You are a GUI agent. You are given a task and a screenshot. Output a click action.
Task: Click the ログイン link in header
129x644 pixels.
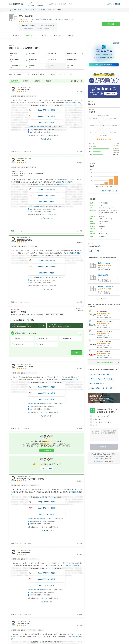click(x=109, y=4)
